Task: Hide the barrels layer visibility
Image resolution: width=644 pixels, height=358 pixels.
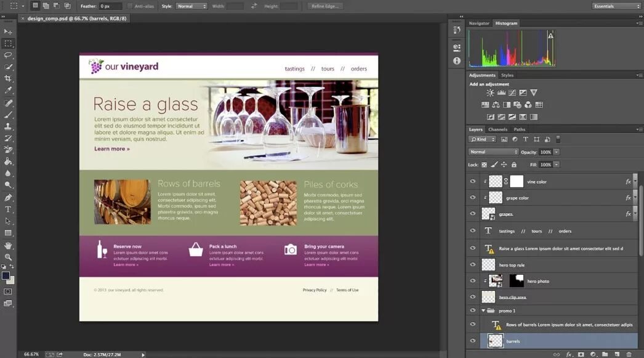Action: tap(473, 341)
